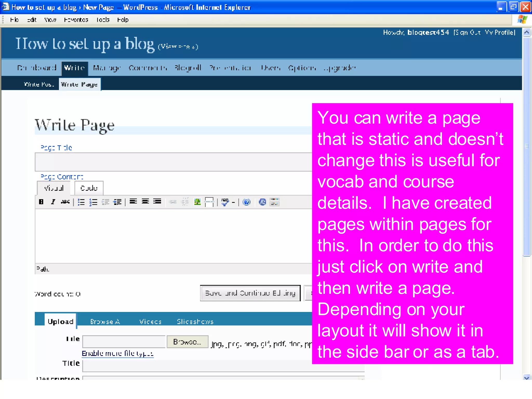Click the page icon in the title bar
This screenshot has height=399, width=532.
pyautogui.click(x=6, y=6)
